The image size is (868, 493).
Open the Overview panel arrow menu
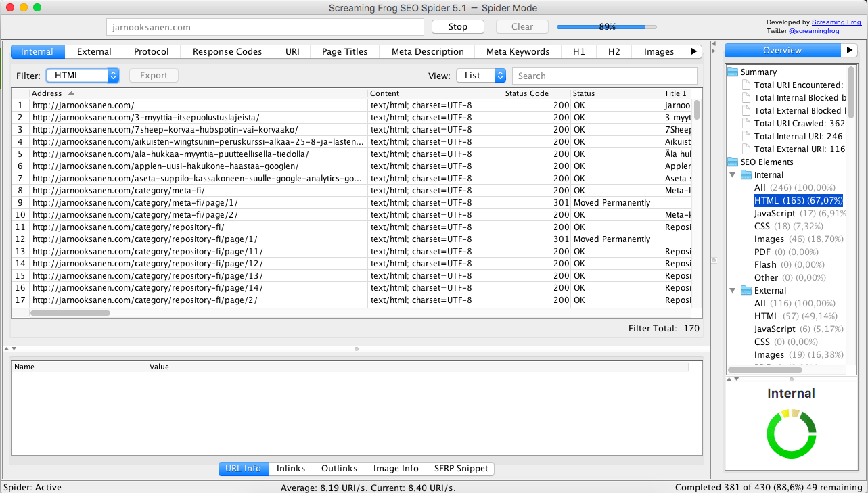(x=849, y=51)
